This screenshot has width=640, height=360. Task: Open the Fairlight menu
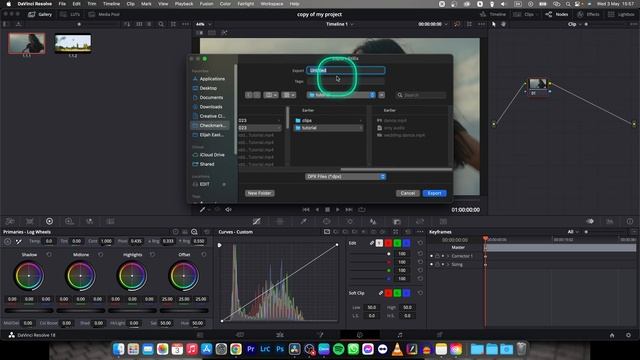point(246,4)
